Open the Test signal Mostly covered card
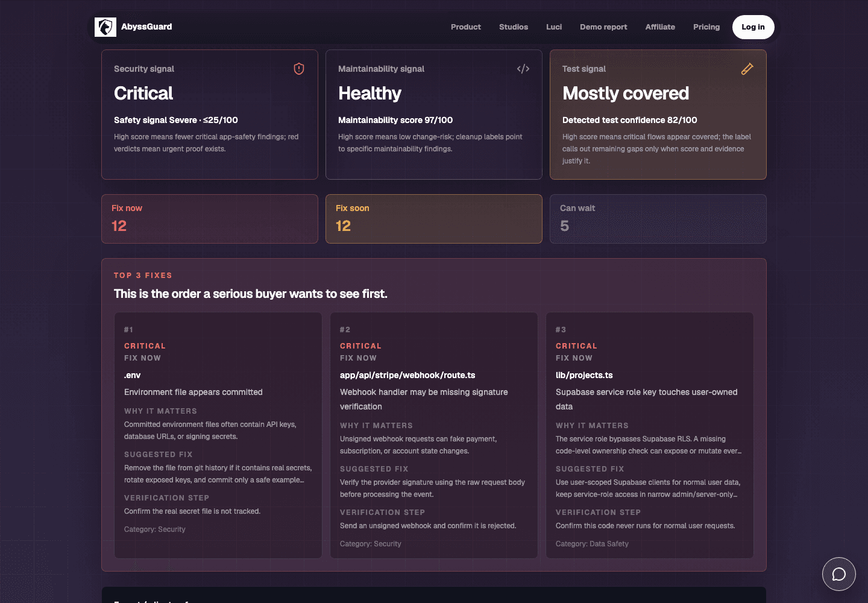This screenshot has width=868, height=603. click(658, 115)
